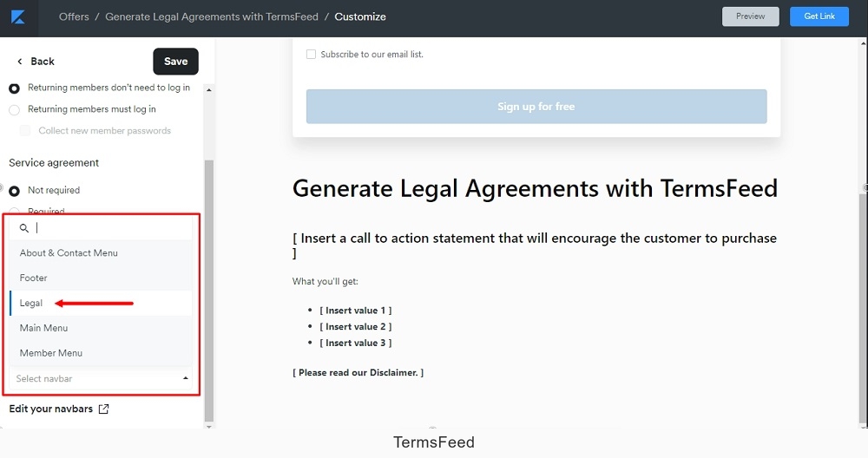
Task: Click '[ Insert value 3 ]' bullet text
Action: pos(355,343)
